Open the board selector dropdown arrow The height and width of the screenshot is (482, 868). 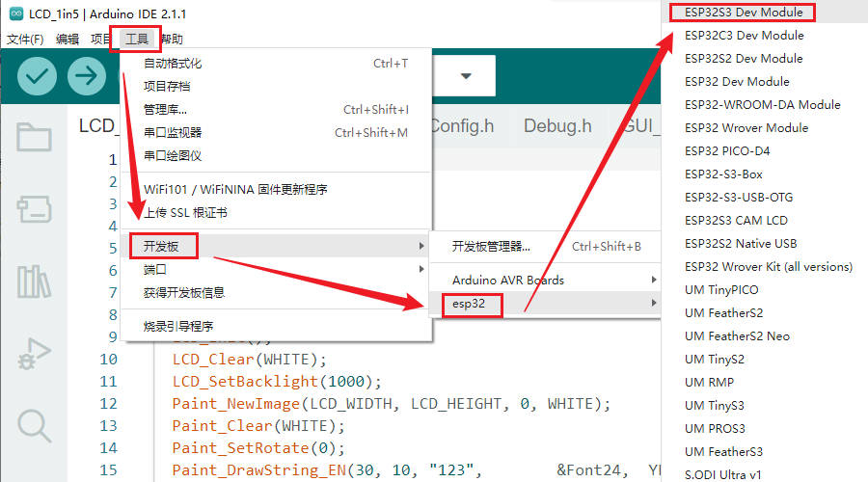tap(466, 76)
